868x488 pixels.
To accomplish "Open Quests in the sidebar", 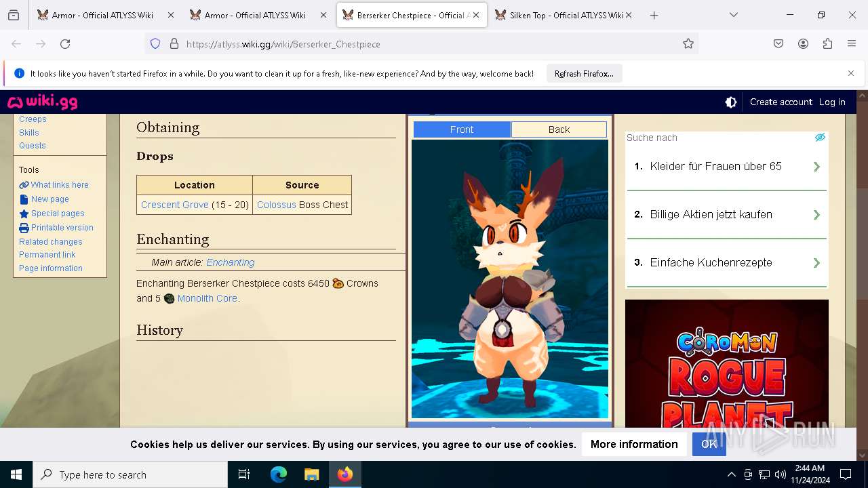I will (33, 146).
